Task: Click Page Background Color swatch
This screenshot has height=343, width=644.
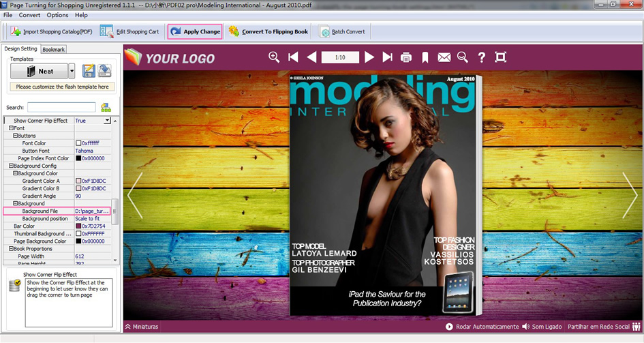Action: pyautogui.click(x=78, y=241)
